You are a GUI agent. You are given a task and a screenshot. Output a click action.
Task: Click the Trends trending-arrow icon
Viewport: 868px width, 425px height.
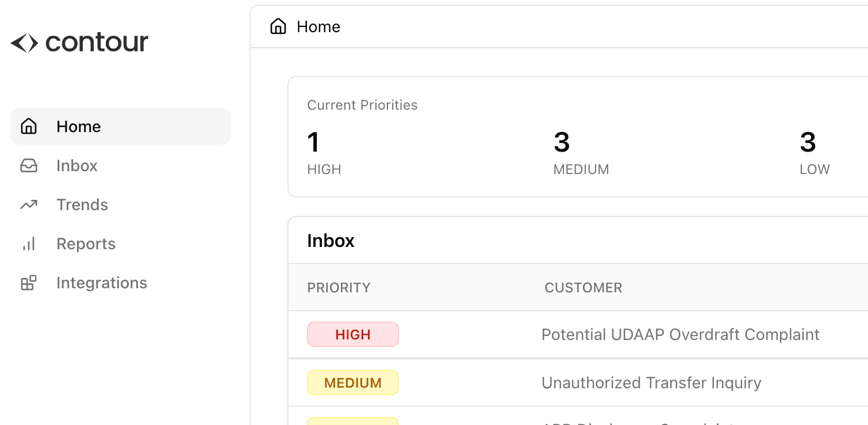(29, 204)
